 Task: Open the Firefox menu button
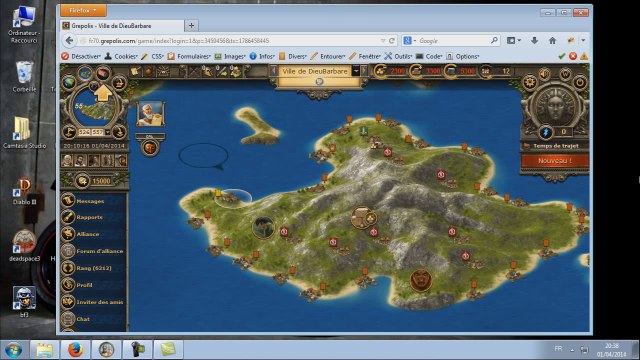click(83, 10)
